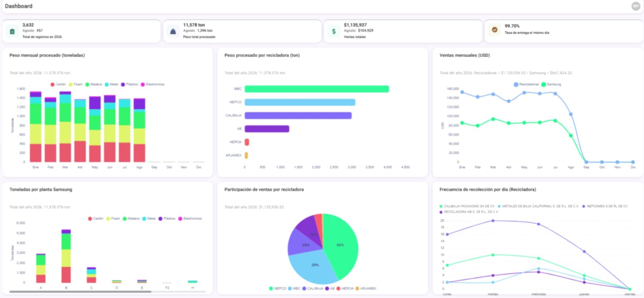Toggle NEPCOMEX S DE RL DE CV legend
The width and height of the screenshot is (644, 298).
605,206
